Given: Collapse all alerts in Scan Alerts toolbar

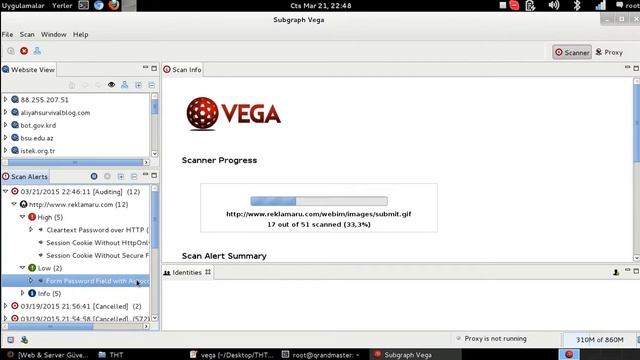Looking at the screenshot, I should click(x=134, y=176).
